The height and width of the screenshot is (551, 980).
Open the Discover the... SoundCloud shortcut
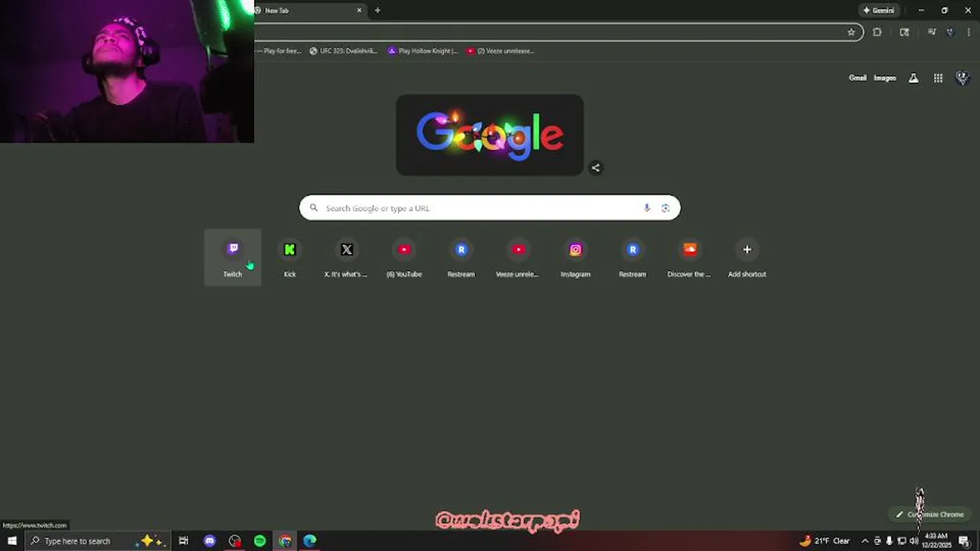pyautogui.click(x=689, y=258)
